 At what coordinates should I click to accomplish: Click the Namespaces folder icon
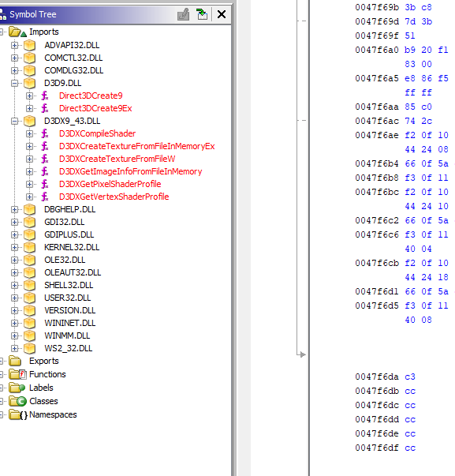point(18,414)
